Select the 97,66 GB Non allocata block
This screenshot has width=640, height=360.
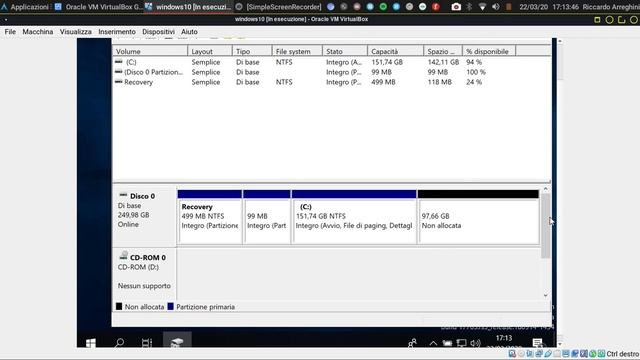tap(478, 217)
